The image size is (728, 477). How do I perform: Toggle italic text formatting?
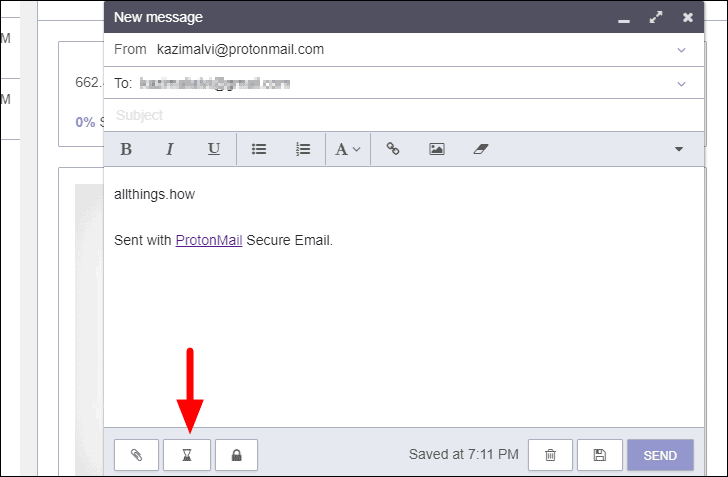point(170,149)
